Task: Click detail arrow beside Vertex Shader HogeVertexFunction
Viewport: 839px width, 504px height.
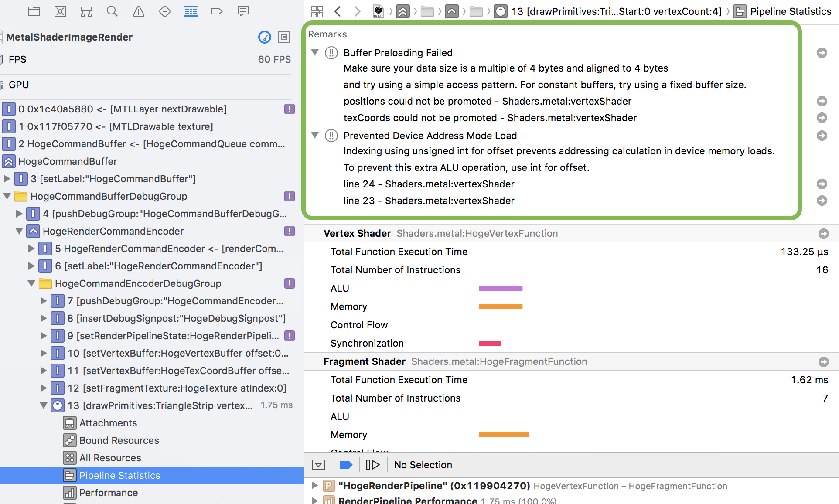Action: click(823, 233)
